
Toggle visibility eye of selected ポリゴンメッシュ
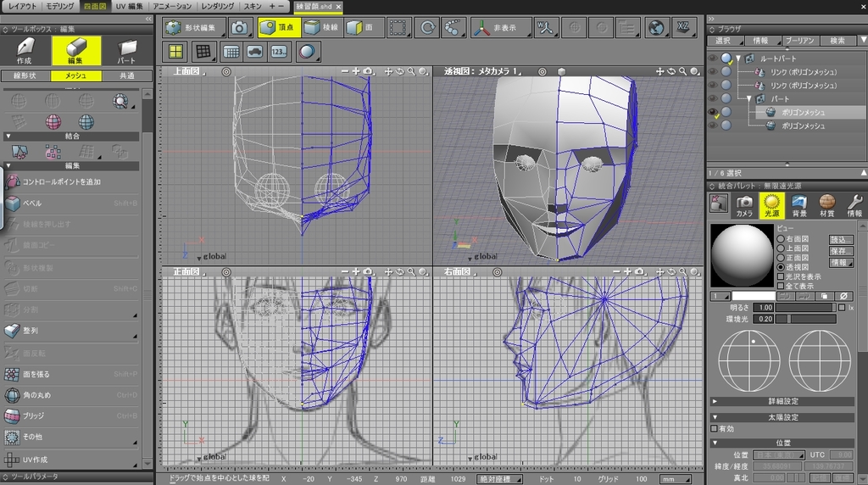tap(712, 112)
